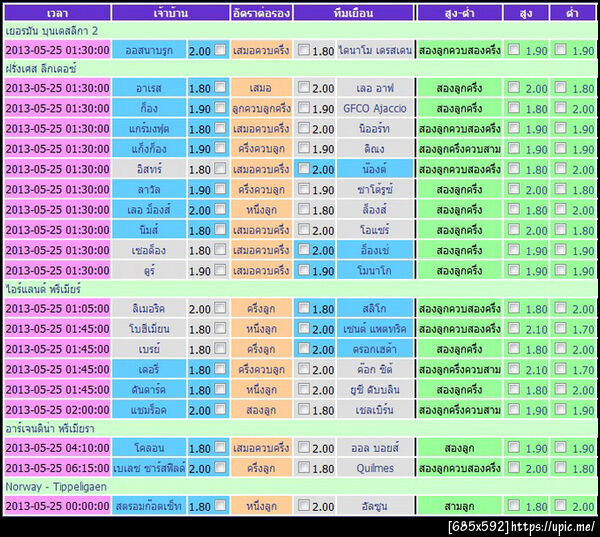Viewport: 600px width, 537px height.
Task: Check the ต่ำ box in ฮัลซูน row
Action: [561, 505]
